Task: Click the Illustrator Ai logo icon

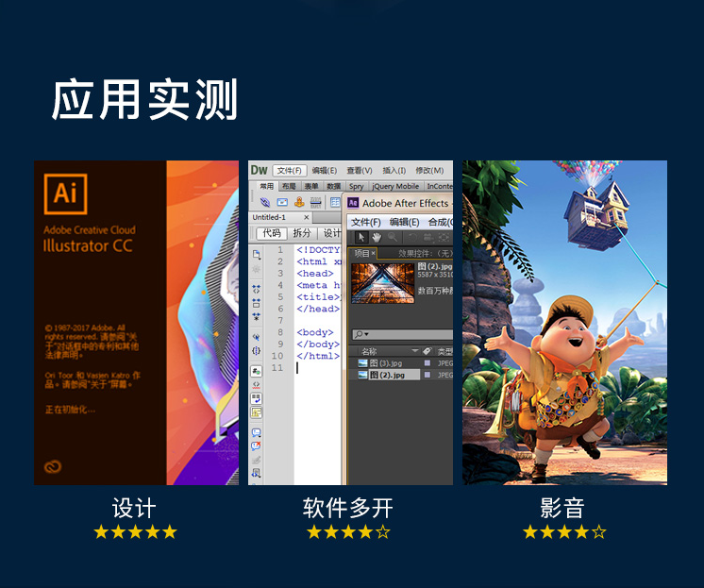Action: pyautogui.click(x=64, y=193)
